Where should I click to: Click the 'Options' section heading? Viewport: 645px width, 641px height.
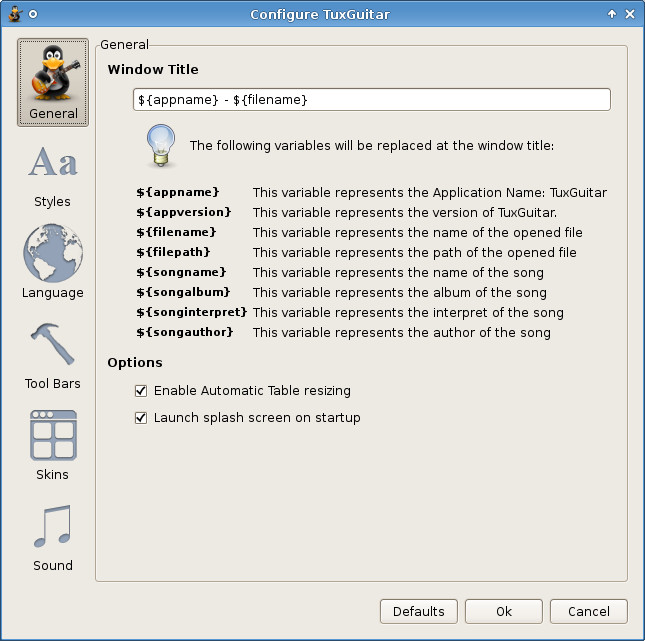[x=135, y=362]
